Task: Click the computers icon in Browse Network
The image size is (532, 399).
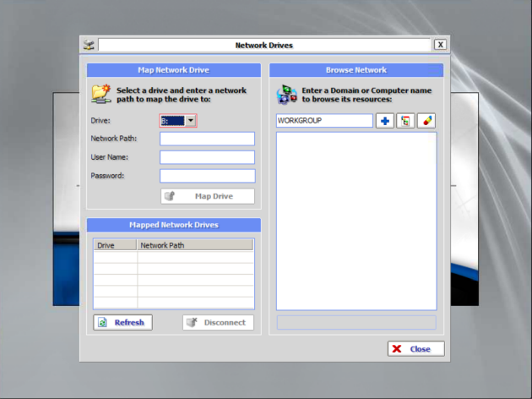Action: pyautogui.click(x=287, y=95)
